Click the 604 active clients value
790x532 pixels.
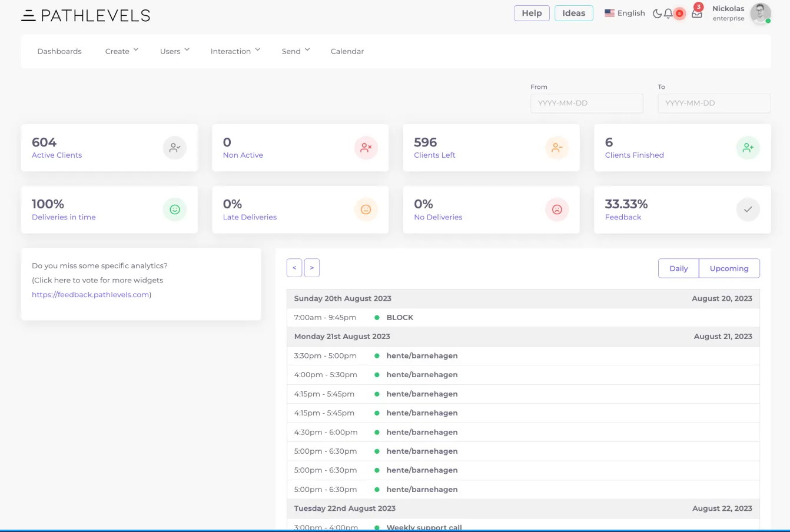pyautogui.click(x=44, y=142)
